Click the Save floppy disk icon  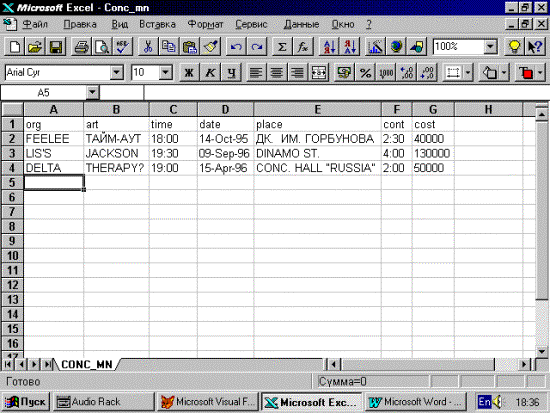point(56,47)
